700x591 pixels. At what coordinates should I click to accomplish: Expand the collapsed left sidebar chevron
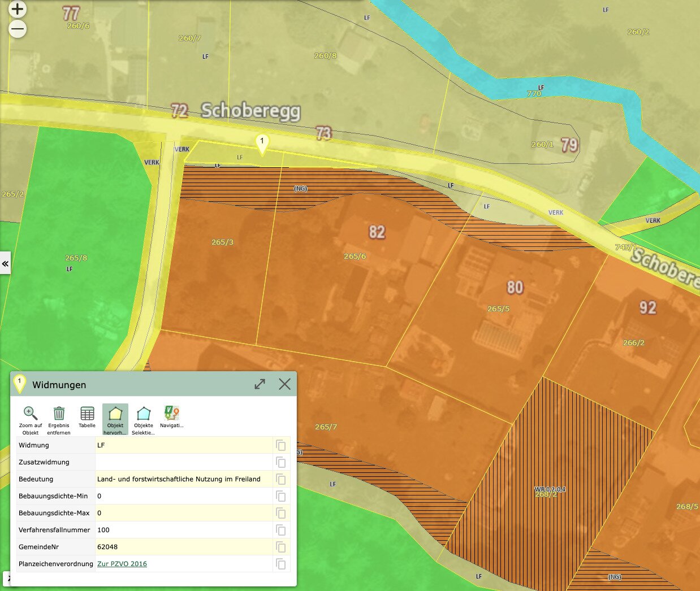5,263
